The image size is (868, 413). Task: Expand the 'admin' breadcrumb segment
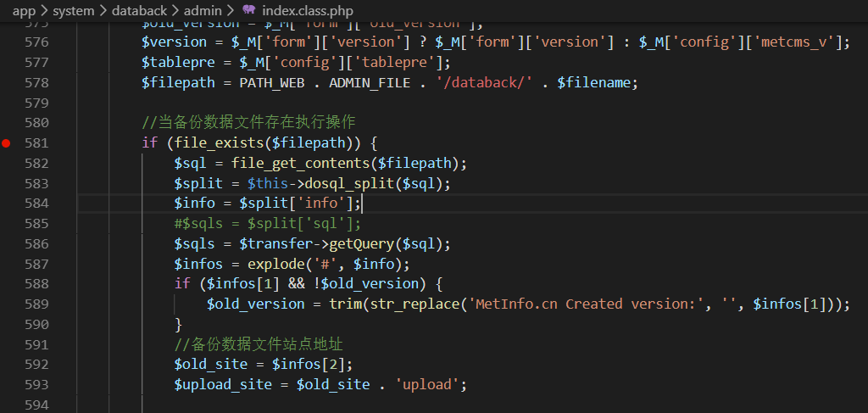tap(203, 10)
